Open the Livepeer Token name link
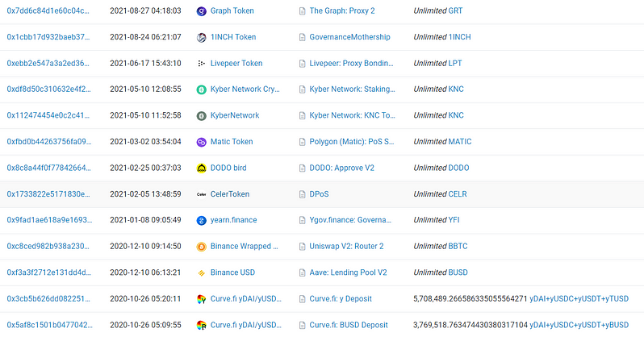Viewport: 644px width, 341px height. point(236,63)
